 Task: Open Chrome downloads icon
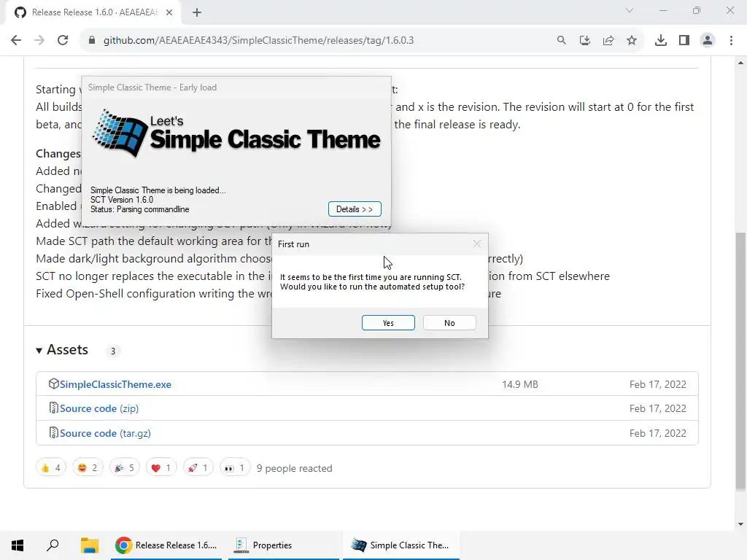tap(661, 41)
